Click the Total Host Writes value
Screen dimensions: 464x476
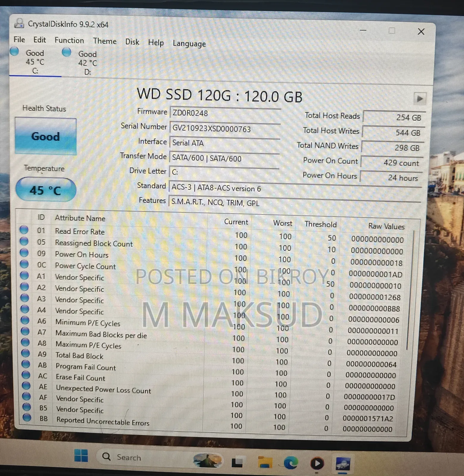393,132
